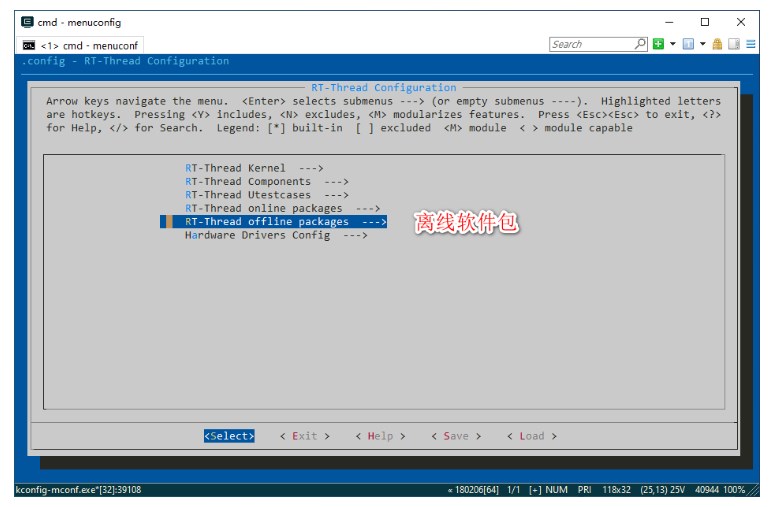Select the '<1> cmd - menuconf' tab
Image resolution: width=770 pixels, height=507 pixels.
[81, 46]
